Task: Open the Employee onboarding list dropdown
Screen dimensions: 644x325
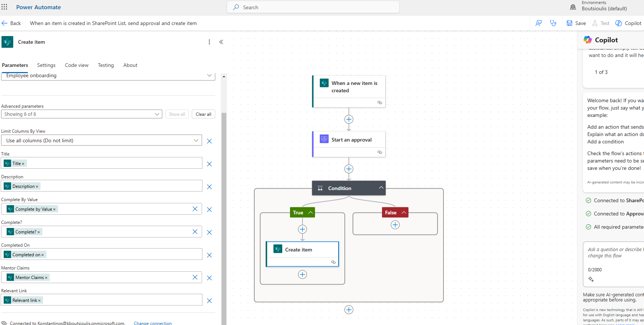Action: tap(209, 75)
